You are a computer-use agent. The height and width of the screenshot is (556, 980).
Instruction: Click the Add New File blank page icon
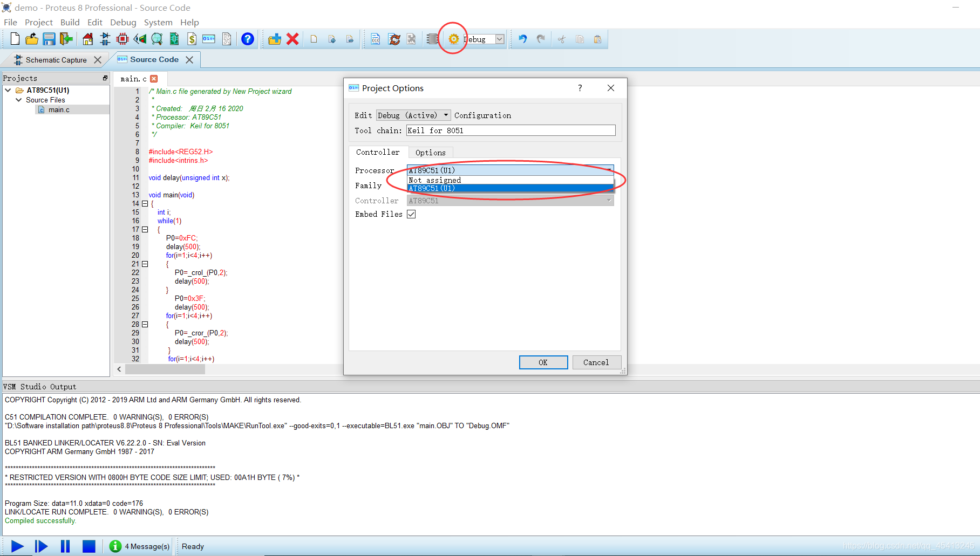(x=314, y=39)
